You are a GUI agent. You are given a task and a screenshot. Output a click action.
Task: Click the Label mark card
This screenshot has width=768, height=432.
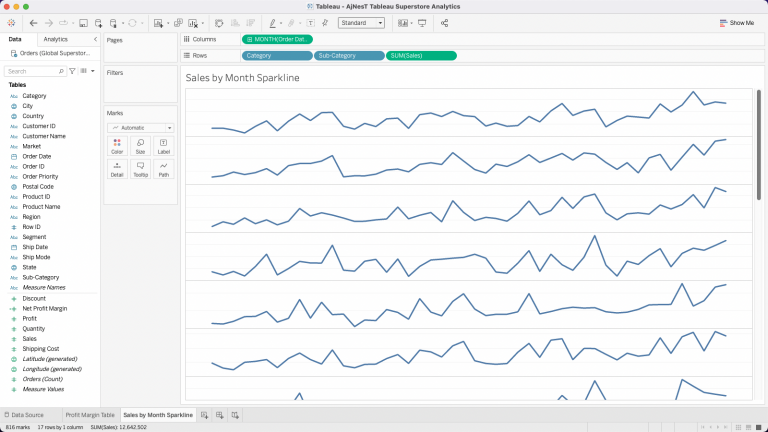pyautogui.click(x=163, y=146)
